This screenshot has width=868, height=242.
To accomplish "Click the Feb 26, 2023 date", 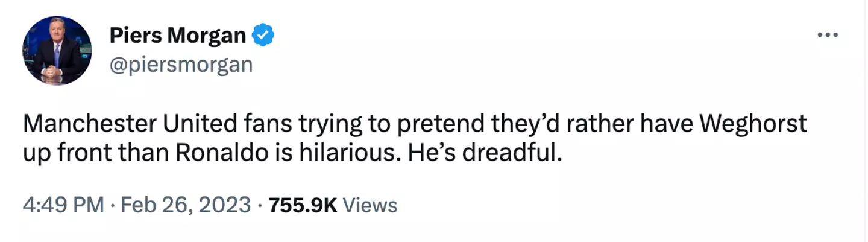I will click(186, 205).
